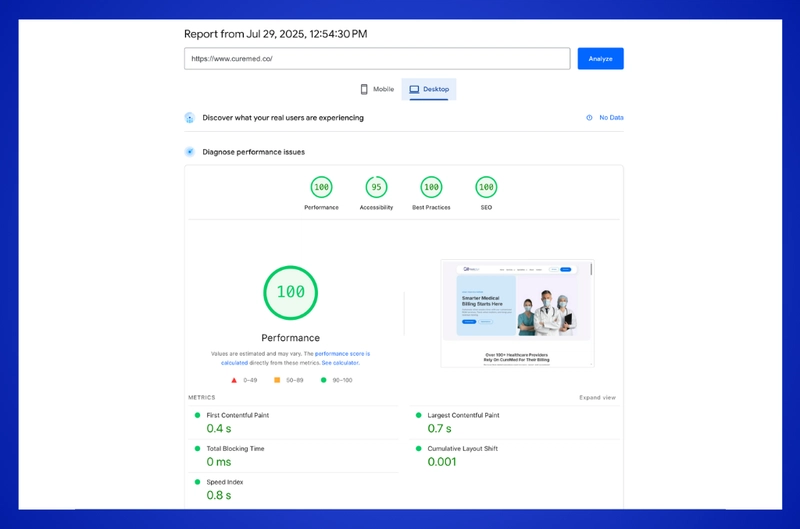Click the Diagnose performance issues icon
Screen dimensions: 800x529
click(x=190, y=152)
